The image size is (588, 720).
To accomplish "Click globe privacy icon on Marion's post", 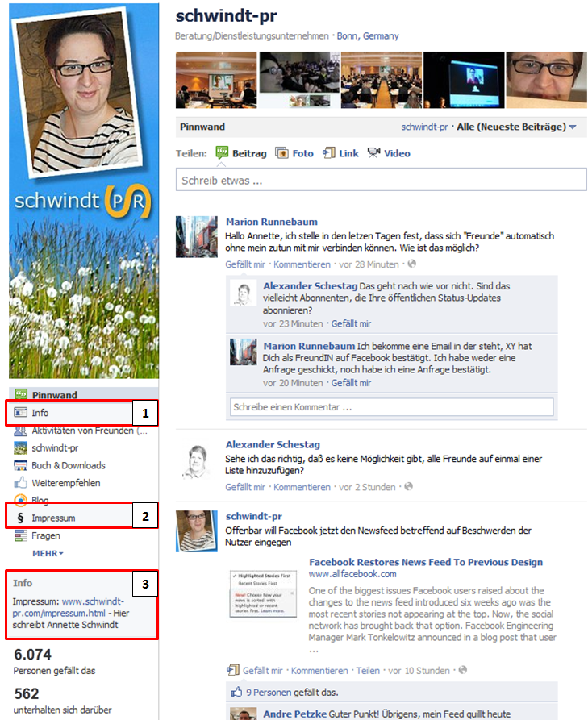I will click(411, 264).
